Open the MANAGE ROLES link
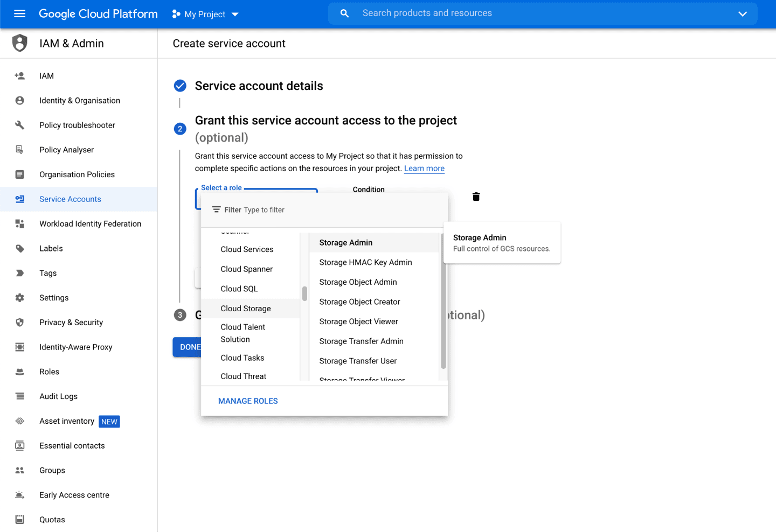Image resolution: width=776 pixels, height=532 pixels. 248,401
